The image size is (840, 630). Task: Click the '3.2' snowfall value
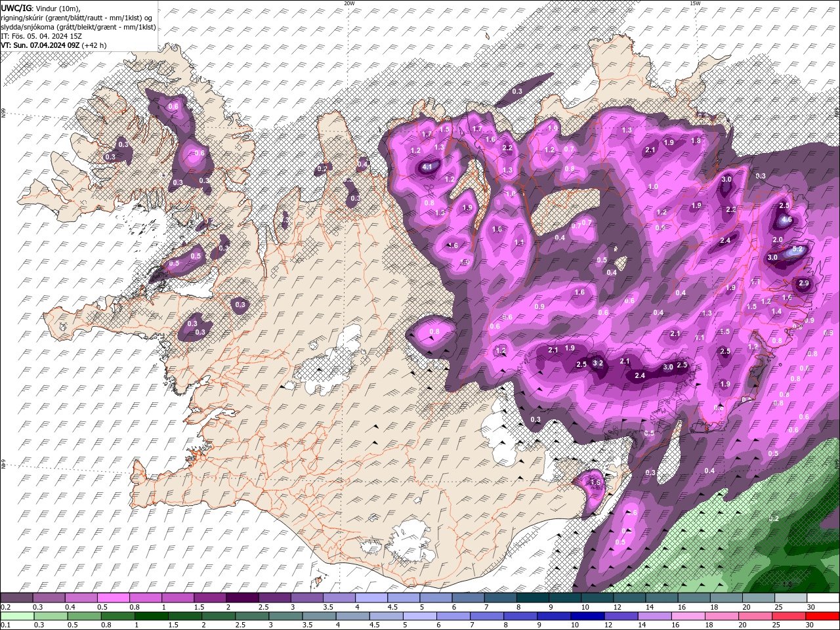point(598,363)
